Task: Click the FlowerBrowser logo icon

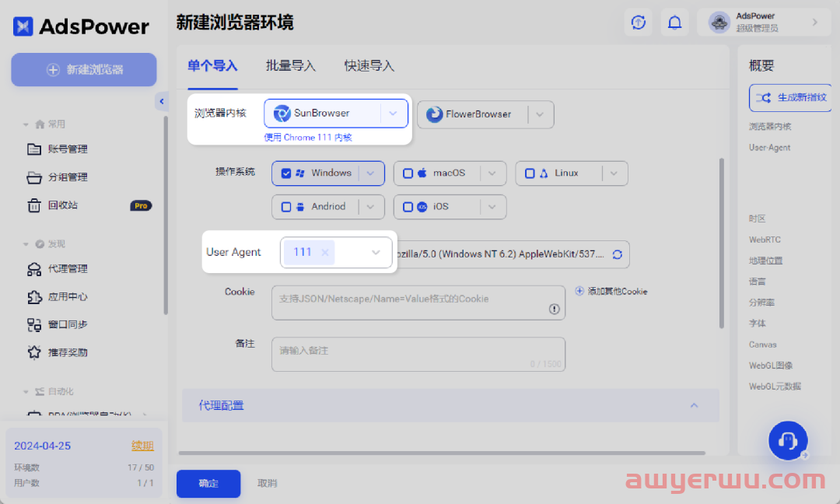Action: coord(434,114)
